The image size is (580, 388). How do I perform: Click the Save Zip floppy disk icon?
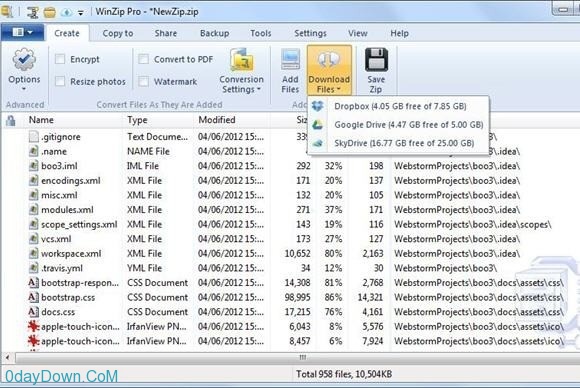pos(376,60)
